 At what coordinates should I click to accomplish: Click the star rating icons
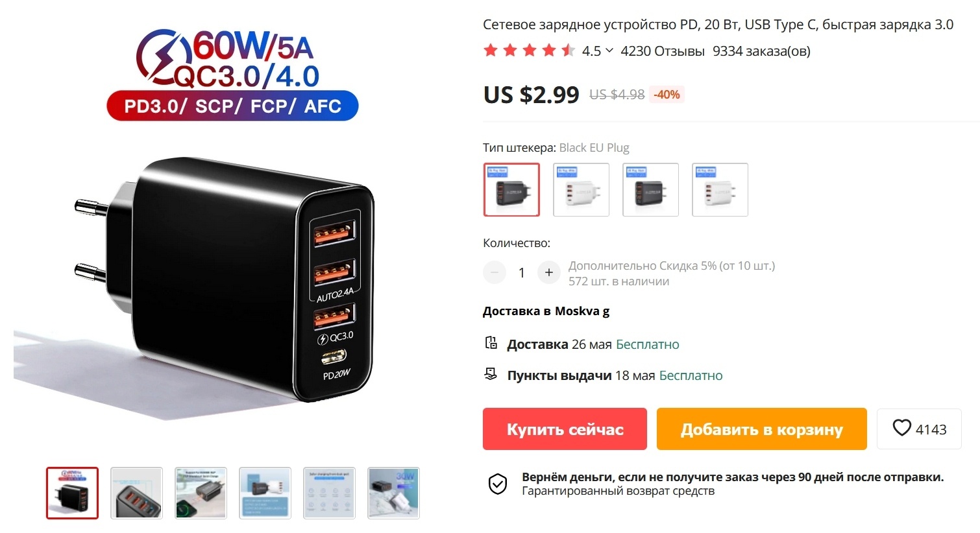click(x=529, y=51)
